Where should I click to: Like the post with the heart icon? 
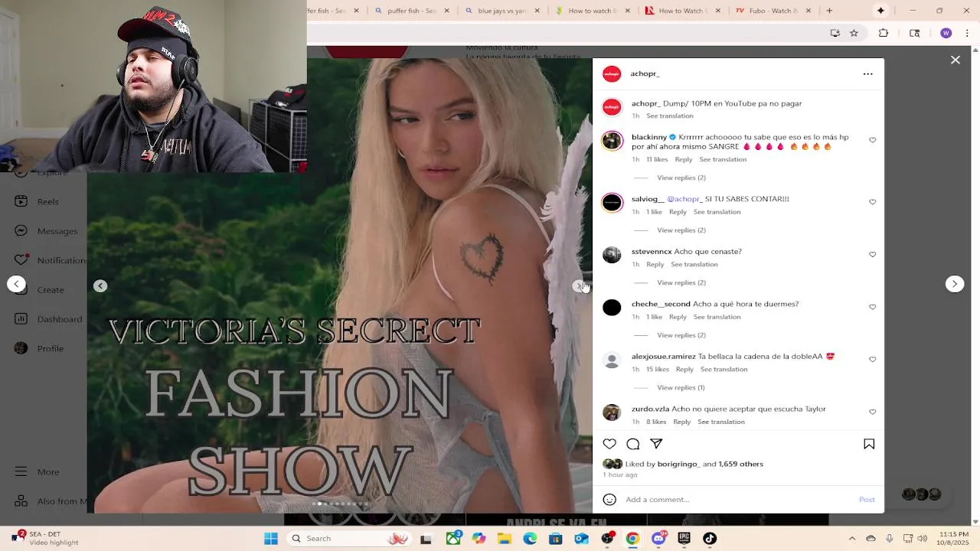click(x=609, y=444)
